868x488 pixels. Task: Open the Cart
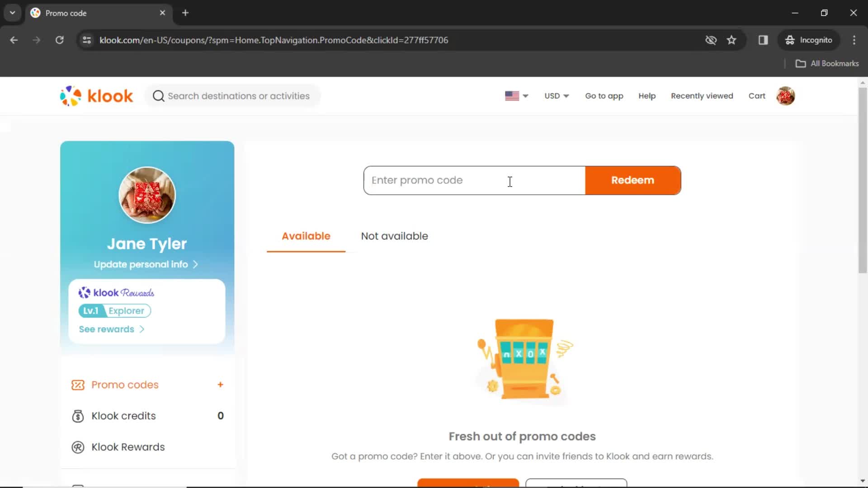tap(757, 96)
